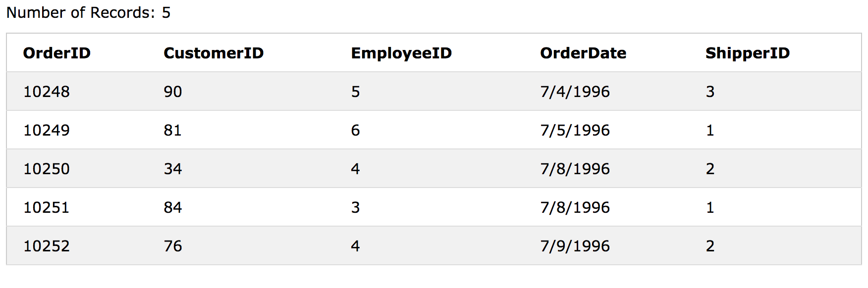Click customer ID value 76
This screenshot has width=868, height=288.
(173, 246)
